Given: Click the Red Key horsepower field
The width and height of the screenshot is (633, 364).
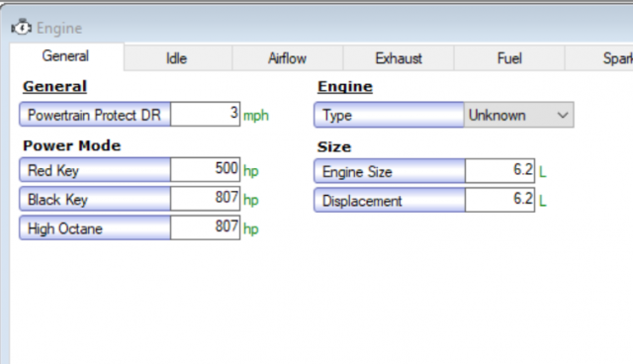Looking at the screenshot, I should tap(205, 169).
